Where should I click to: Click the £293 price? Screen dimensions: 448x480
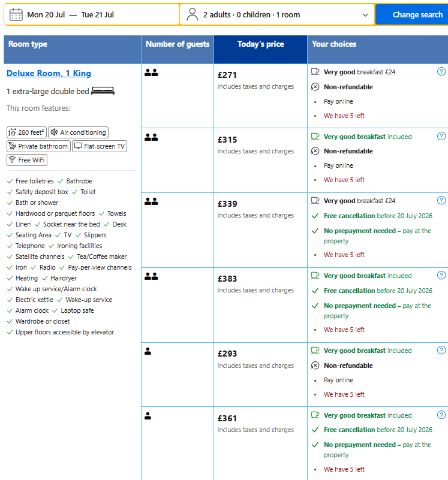click(x=227, y=354)
